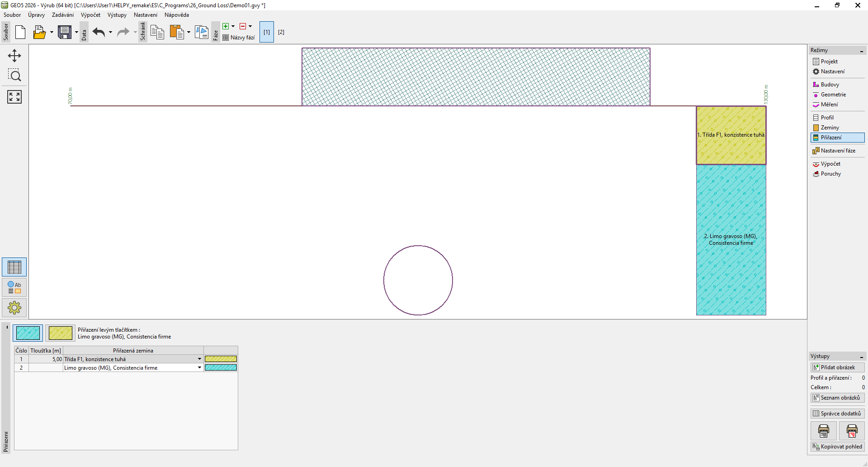Click the fit-to-window view icon
Viewport: 868px width, 467px height.
click(x=14, y=96)
